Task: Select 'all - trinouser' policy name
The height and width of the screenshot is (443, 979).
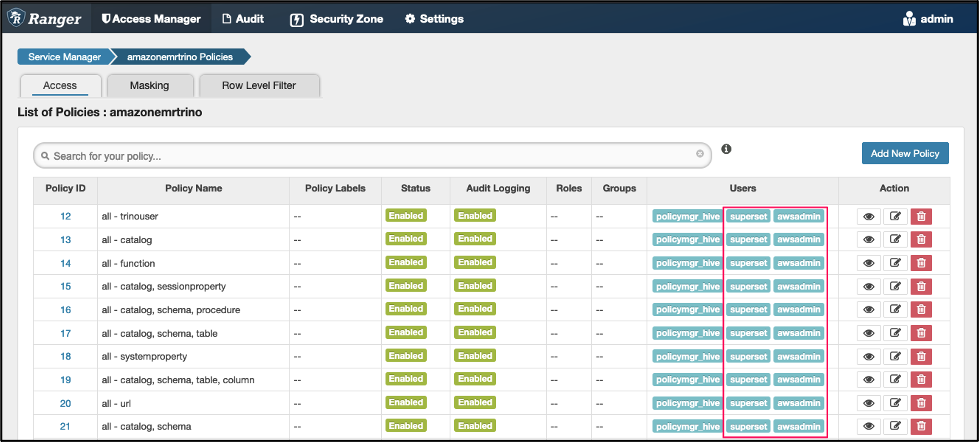Action: 130,217
